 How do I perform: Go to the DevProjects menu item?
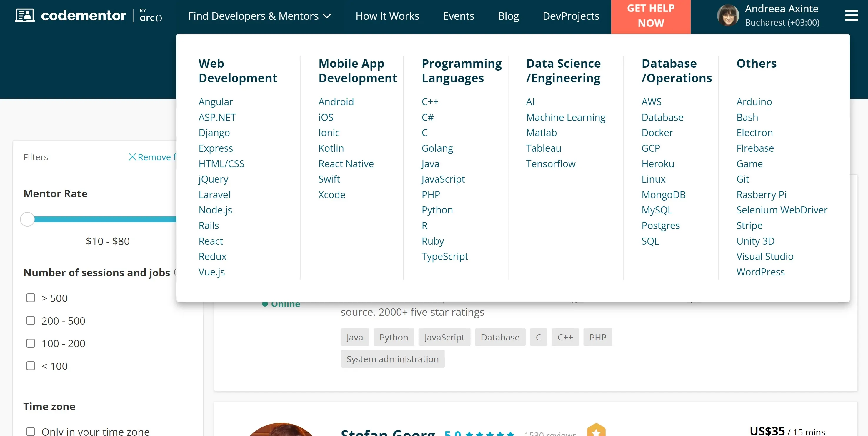point(570,16)
